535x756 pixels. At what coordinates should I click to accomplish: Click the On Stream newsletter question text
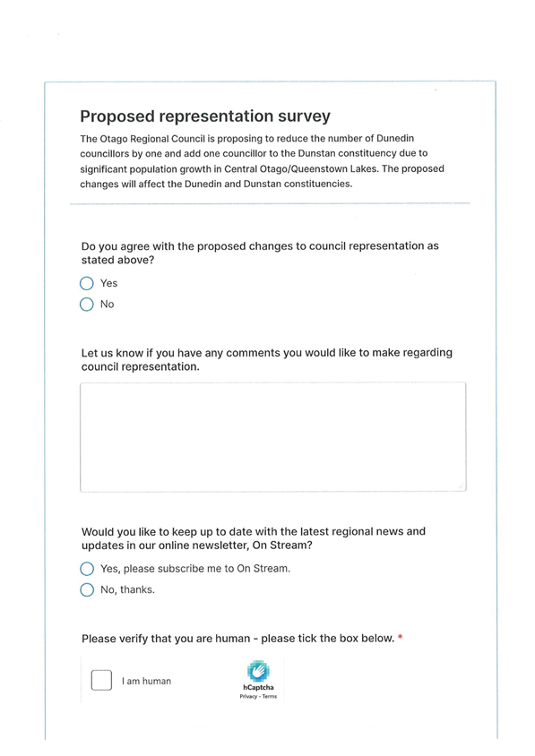[x=254, y=538]
